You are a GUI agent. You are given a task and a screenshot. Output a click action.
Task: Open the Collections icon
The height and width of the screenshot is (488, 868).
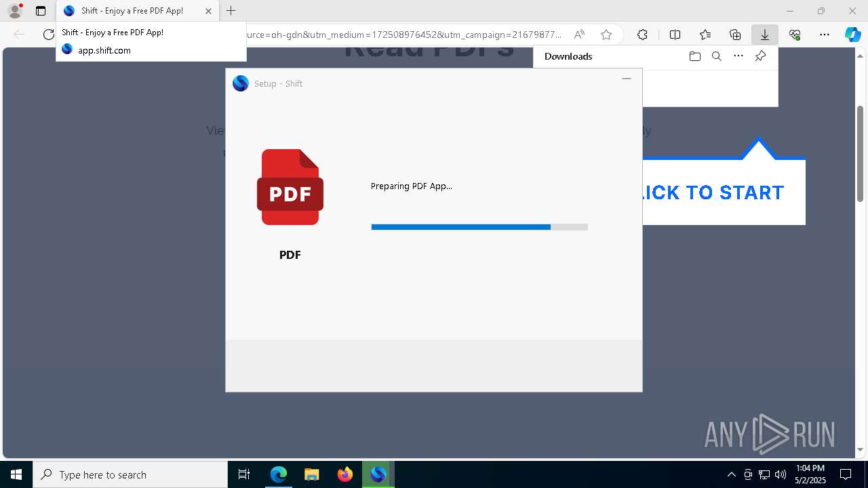[x=735, y=35]
